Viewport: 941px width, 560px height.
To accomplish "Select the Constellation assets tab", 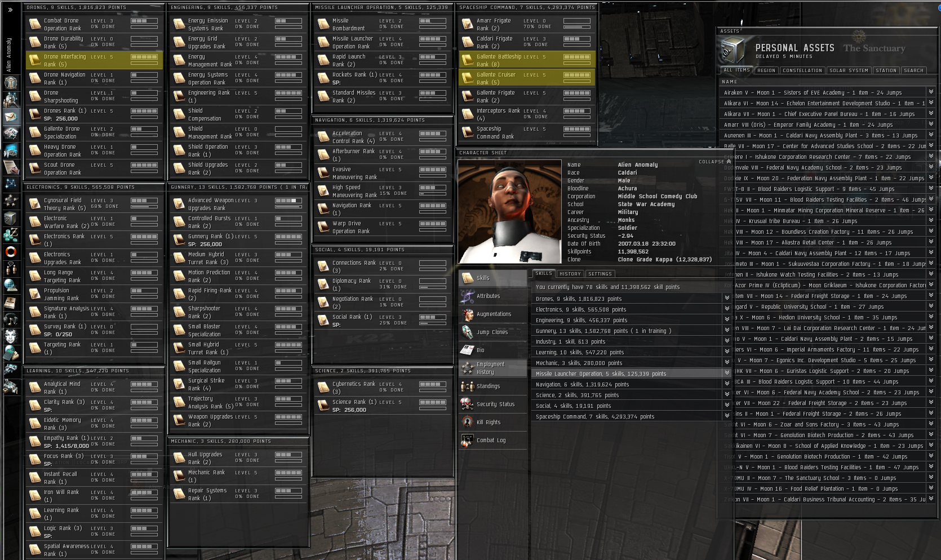I will click(x=802, y=70).
